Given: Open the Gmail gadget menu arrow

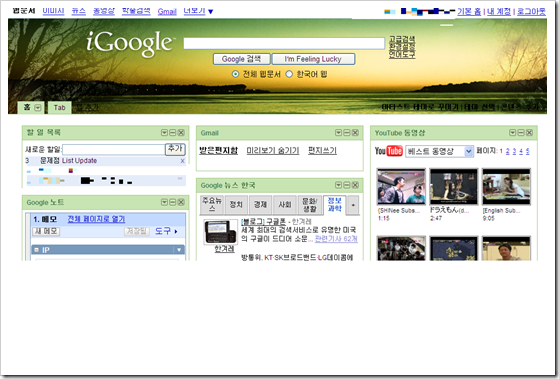Looking at the screenshot, I should [338, 133].
